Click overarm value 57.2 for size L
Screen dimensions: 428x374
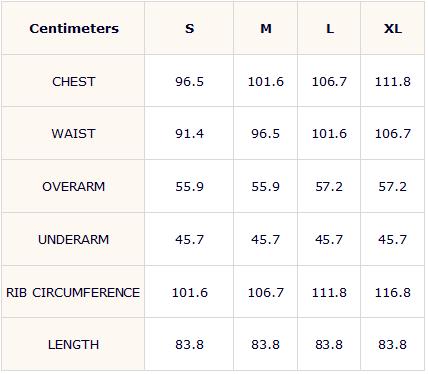329,186
